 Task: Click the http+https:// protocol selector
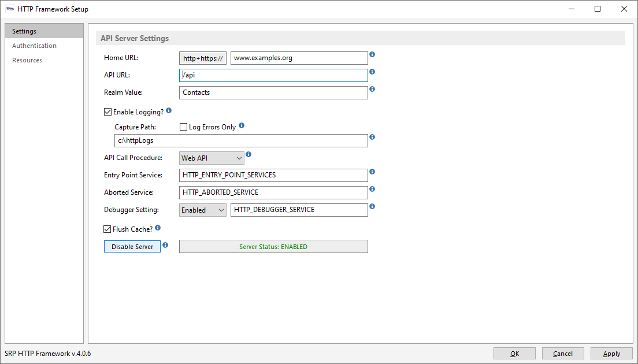tap(202, 58)
